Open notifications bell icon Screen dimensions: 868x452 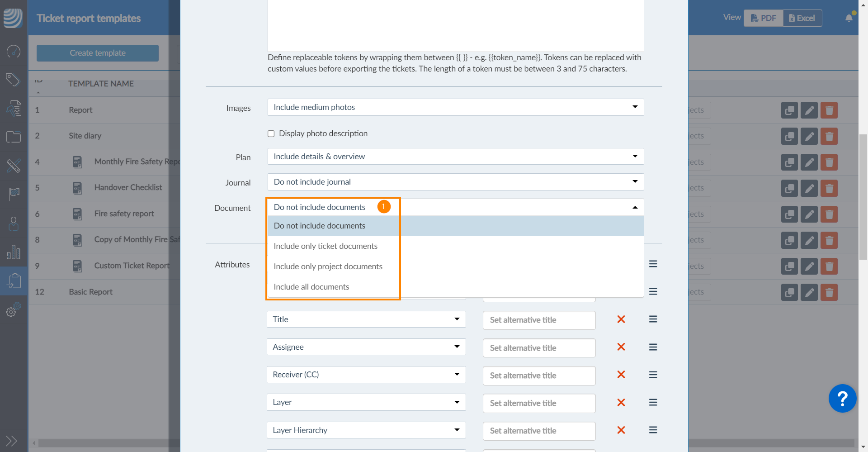pos(849,18)
